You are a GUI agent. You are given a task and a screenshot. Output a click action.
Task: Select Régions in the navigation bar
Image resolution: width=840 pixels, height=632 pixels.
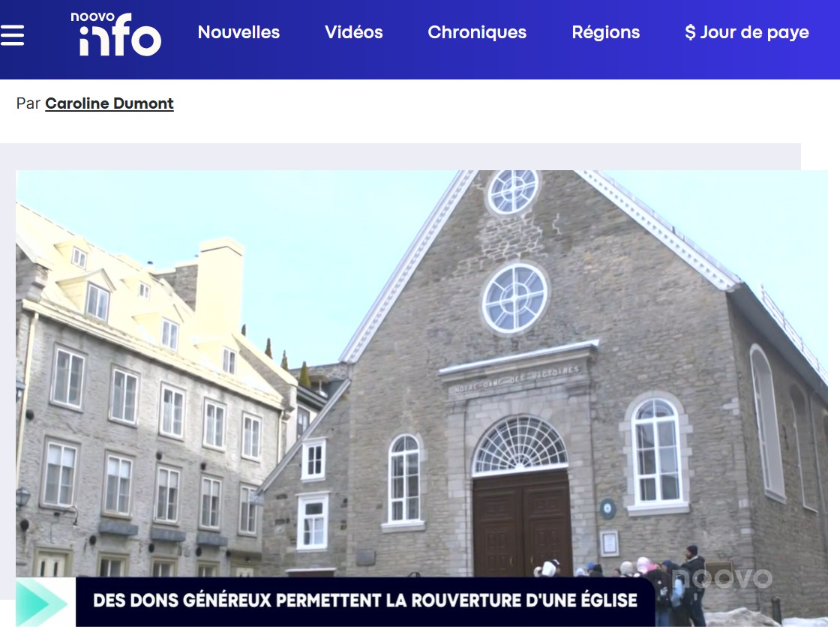(x=605, y=33)
